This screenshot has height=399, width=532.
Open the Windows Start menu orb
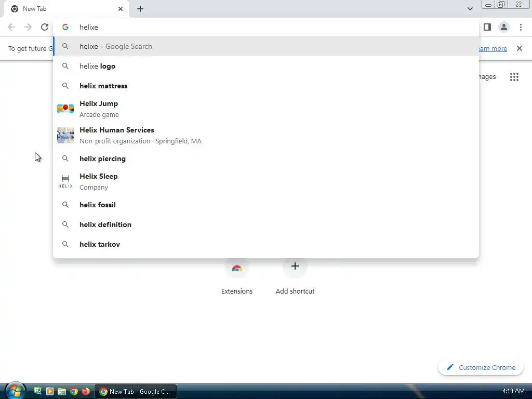pyautogui.click(x=15, y=391)
